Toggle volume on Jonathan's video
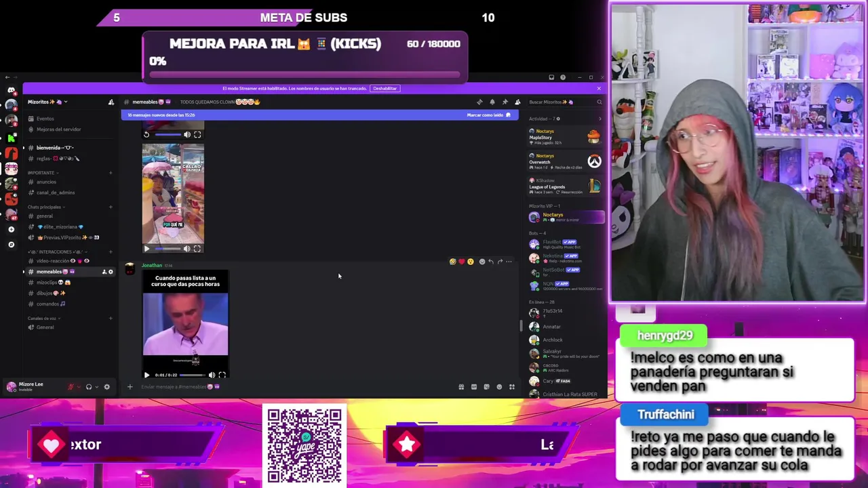 (212, 375)
